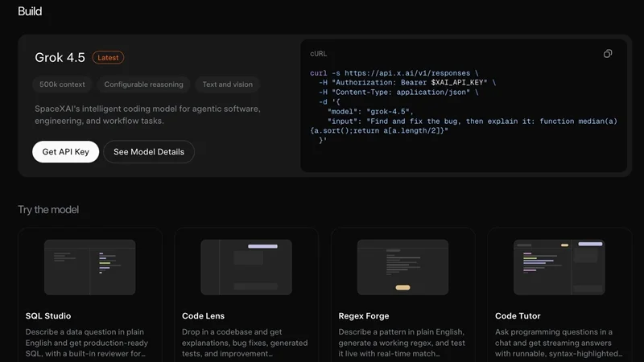
Task: Click the Build section heading
Action: click(x=30, y=11)
